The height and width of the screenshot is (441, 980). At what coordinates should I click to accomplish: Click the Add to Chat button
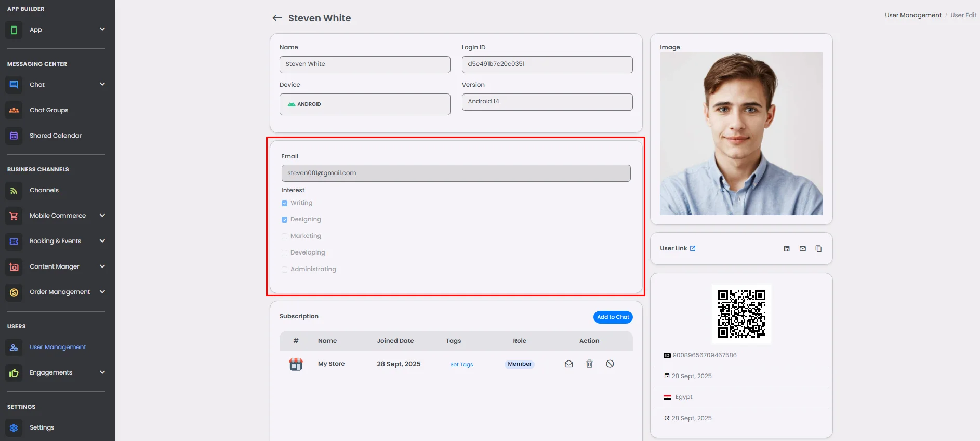(613, 317)
